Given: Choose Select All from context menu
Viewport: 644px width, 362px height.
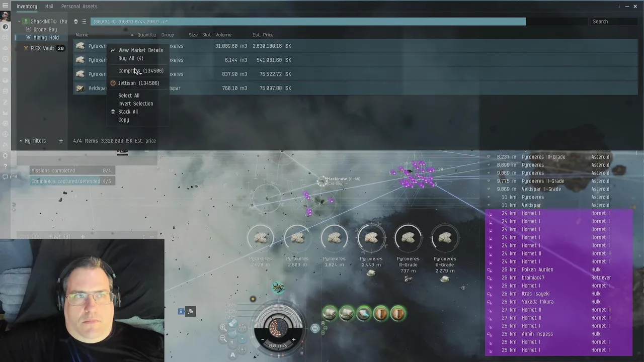Looking at the screenshot, I should [129, 96].
